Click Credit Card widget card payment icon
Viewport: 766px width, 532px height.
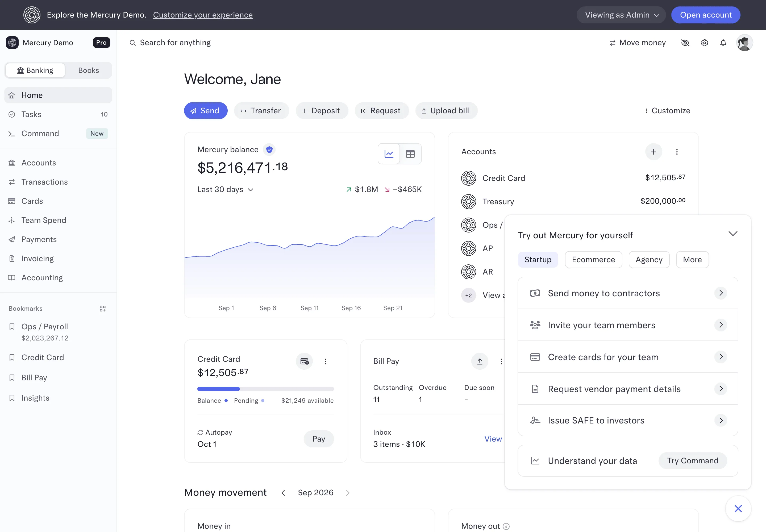[304, 361]
